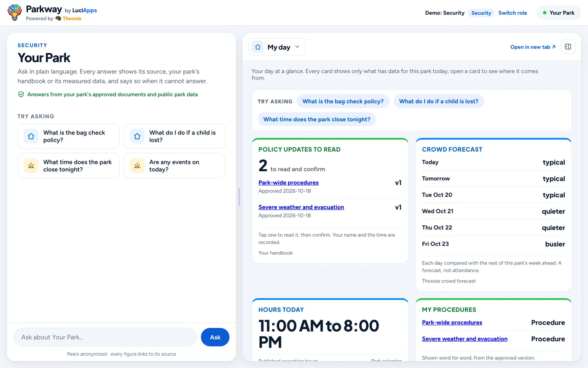Image resolution: width=588 pixels, height=368 pixels.
Task: Open Severe weather and evacuation under Policy Updates
Action: (x=301, y=207)
